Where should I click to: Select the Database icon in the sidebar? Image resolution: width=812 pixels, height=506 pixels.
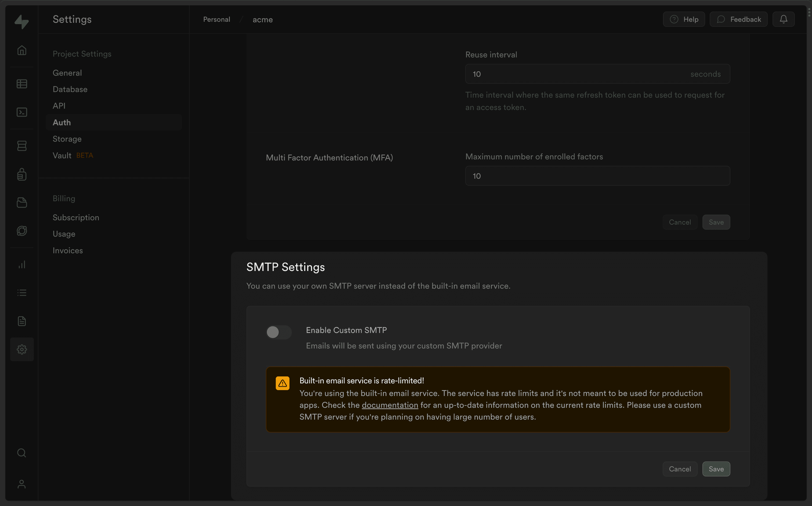click(x=22, y=145)
